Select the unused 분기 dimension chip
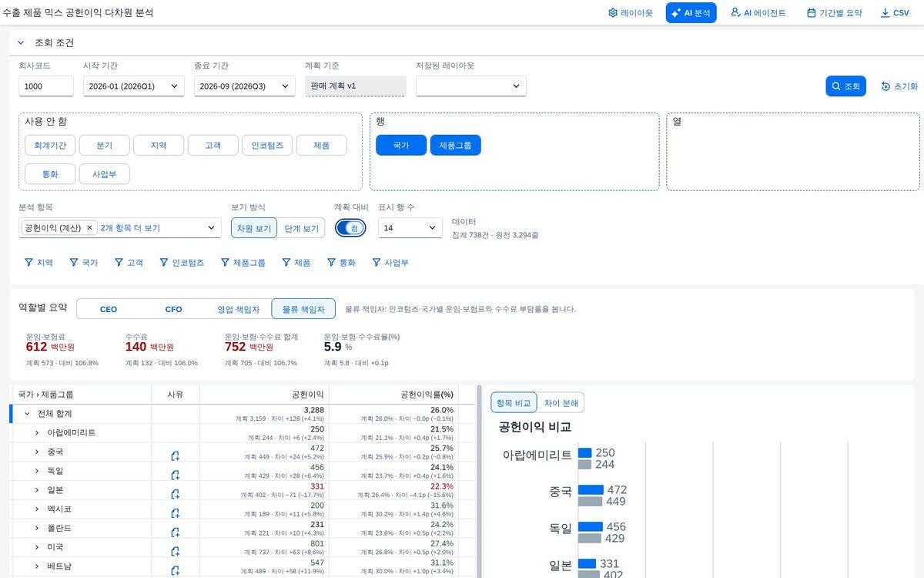 pyautogui.click(x=105, y=145)
